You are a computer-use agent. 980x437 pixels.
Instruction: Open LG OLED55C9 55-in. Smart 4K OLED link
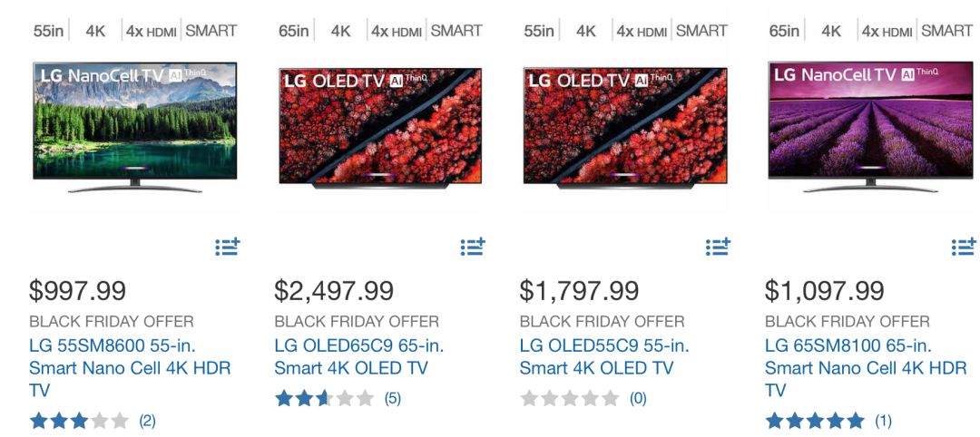tap(604, 356)
